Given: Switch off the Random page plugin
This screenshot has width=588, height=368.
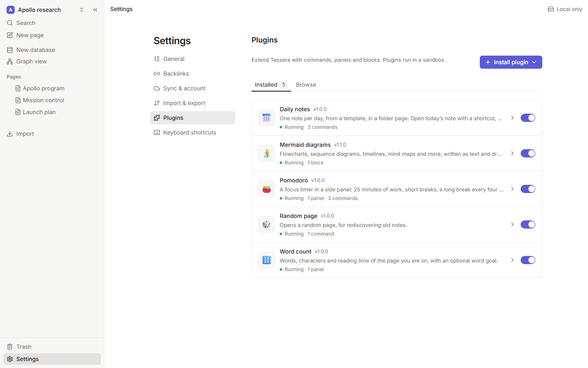Looking at the screenshot, I should click(x=528, y=224).
